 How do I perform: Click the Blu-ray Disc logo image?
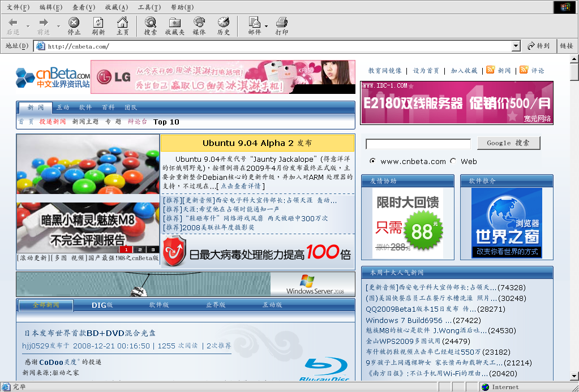tap(325, 369)
